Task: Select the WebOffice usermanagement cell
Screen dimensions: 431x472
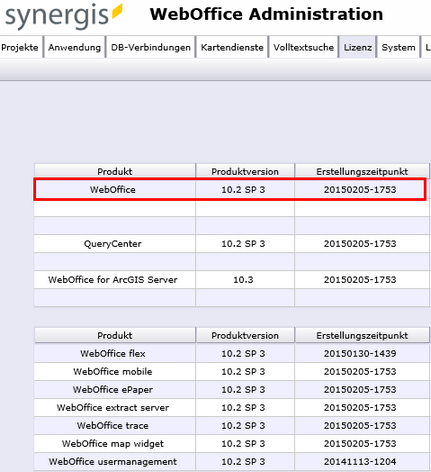Action: point(115,461)
